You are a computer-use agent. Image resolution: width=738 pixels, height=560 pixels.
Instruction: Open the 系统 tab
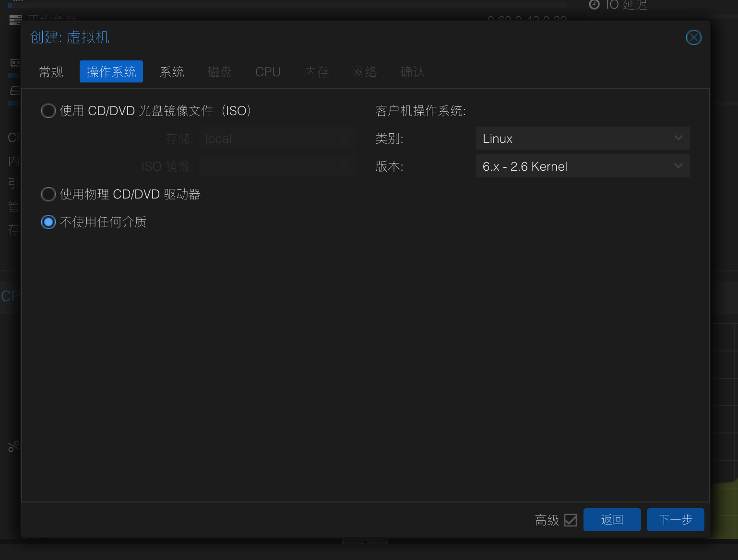click(x=172, y=72)
